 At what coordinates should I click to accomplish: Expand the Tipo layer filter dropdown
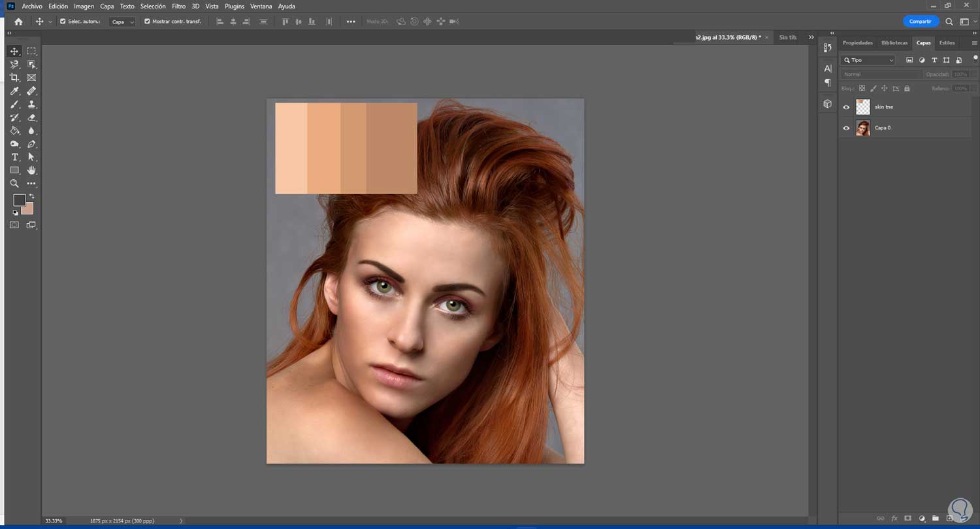point(869,60)
